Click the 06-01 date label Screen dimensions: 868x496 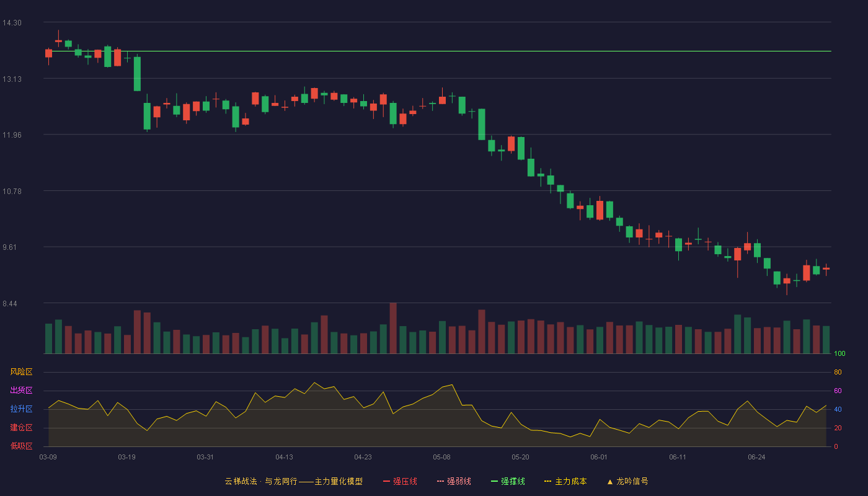(x=599, y=457)
